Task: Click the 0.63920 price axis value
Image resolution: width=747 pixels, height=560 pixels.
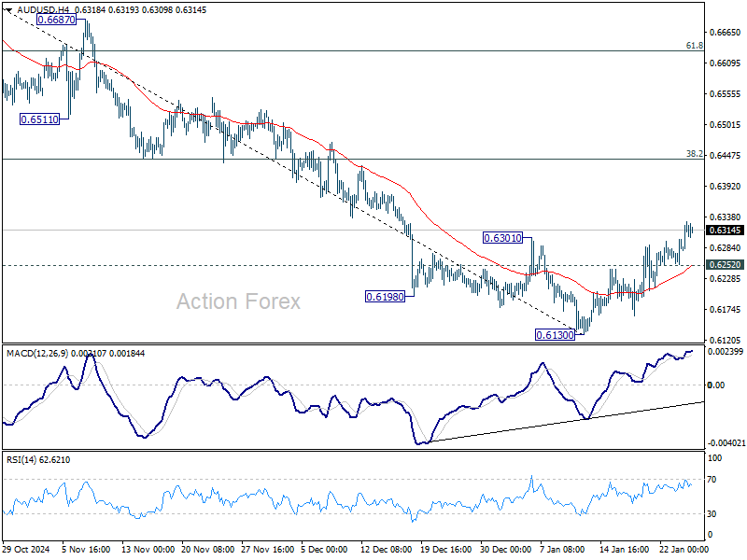Action: point(726,186)
